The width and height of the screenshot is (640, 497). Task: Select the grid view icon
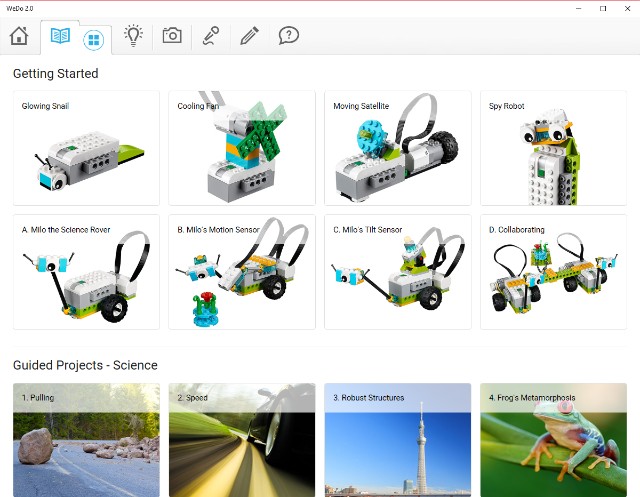click(x=94, y=39)
